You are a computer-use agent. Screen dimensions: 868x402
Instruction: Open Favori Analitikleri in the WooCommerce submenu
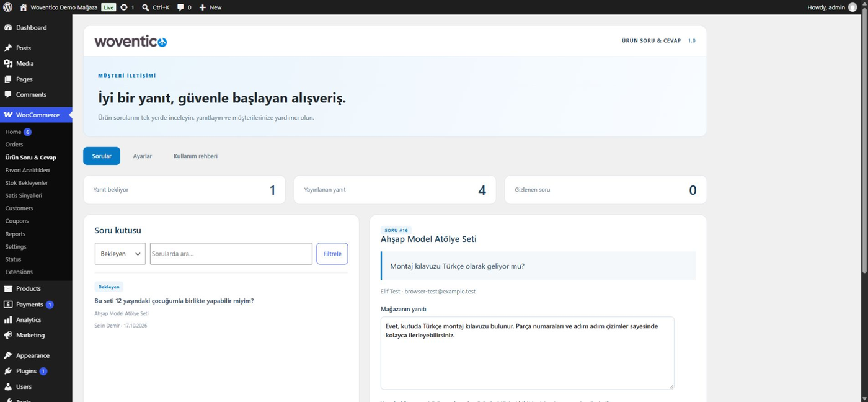[x=27, y=170]
